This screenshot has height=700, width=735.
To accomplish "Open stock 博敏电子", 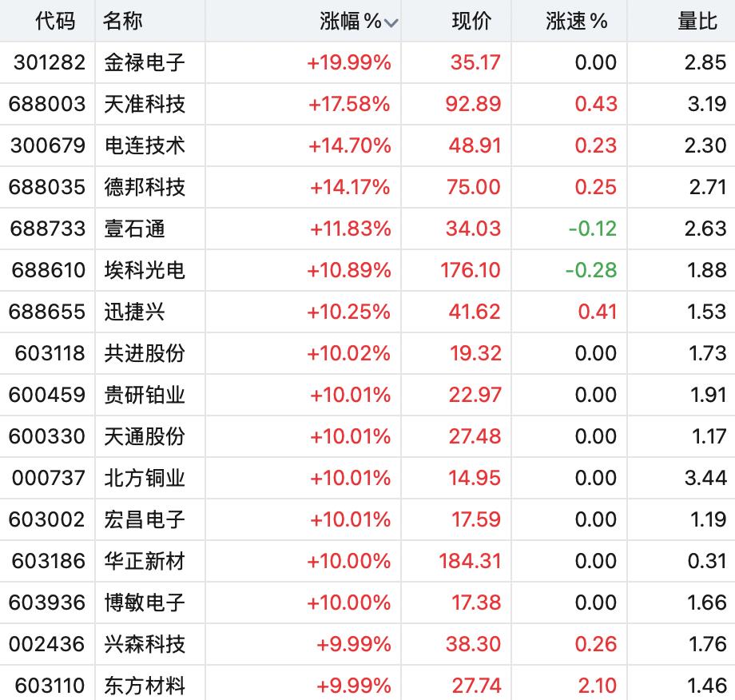I will coord(145,603).
